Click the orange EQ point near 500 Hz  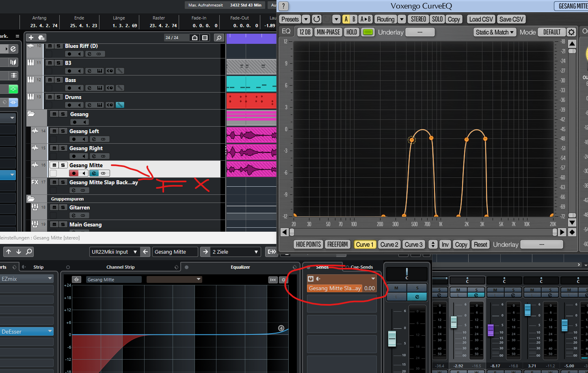tap(412, 140)
